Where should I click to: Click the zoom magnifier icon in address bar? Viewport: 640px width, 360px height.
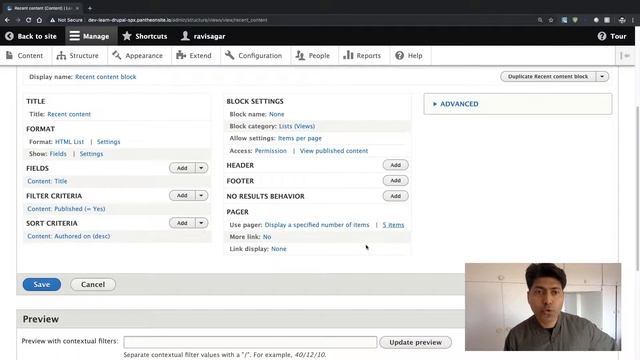pyautogui.click(x=540, y=20)
